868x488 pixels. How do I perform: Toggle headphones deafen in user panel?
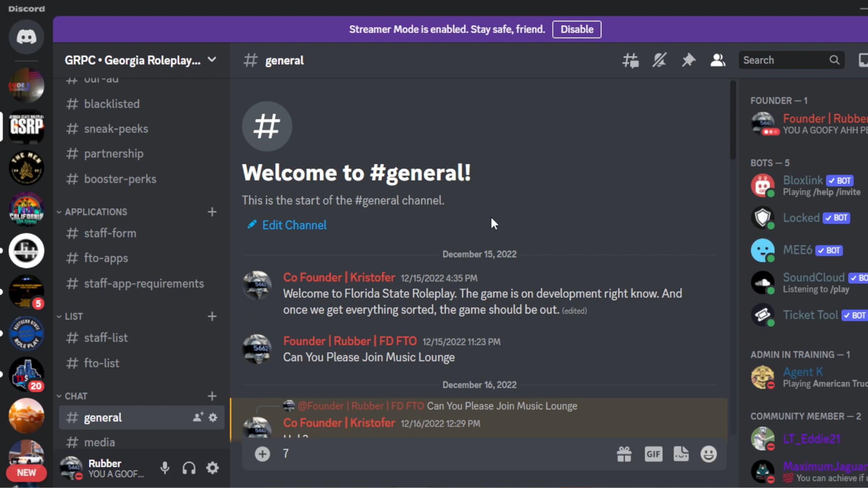point(189,468)
